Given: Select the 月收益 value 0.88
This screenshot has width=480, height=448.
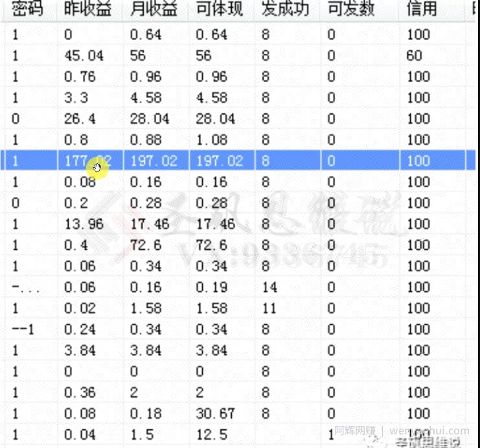Looking at the screenshot, I should (146, 140).
